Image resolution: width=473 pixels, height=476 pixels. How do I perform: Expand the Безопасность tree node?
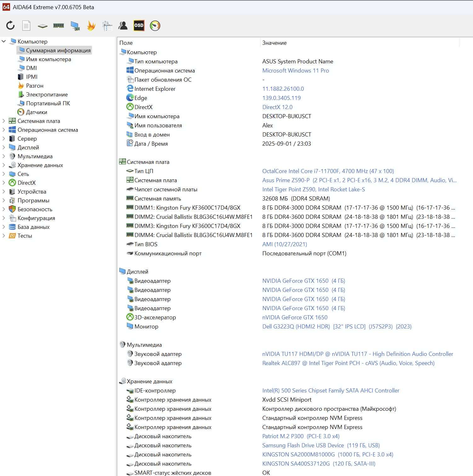tap(4, 209)
